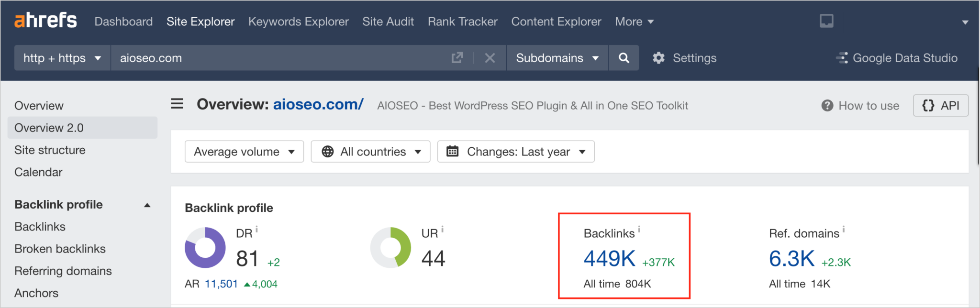Viewport: 980px width, 308px height.
Task: Open Broken backlinks report
Action: tap(60, 249)
